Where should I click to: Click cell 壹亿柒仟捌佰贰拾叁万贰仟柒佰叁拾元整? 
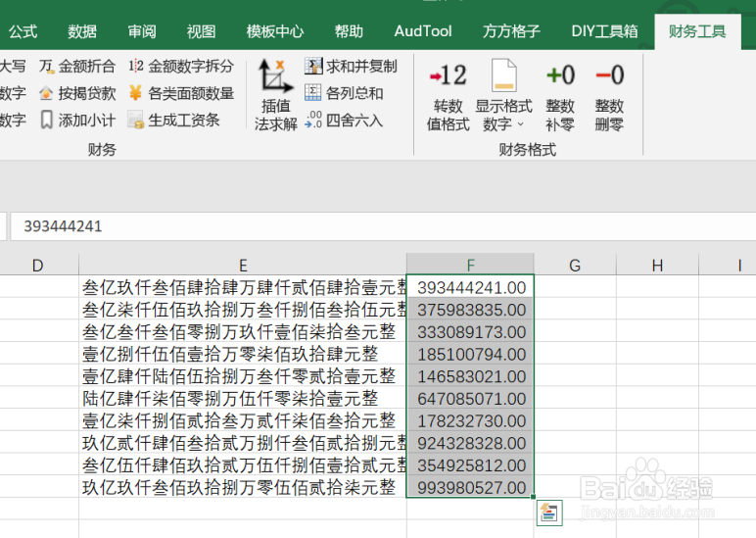(243, 420)
